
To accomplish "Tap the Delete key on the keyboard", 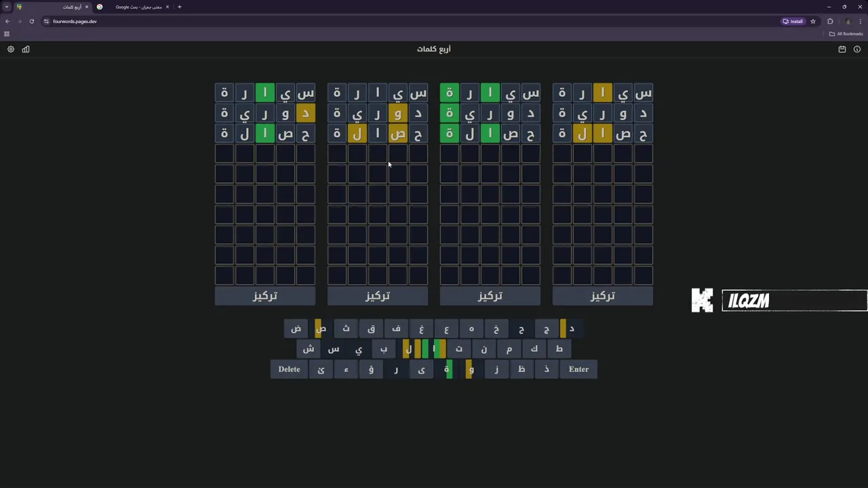I will [x=289, y=369].
